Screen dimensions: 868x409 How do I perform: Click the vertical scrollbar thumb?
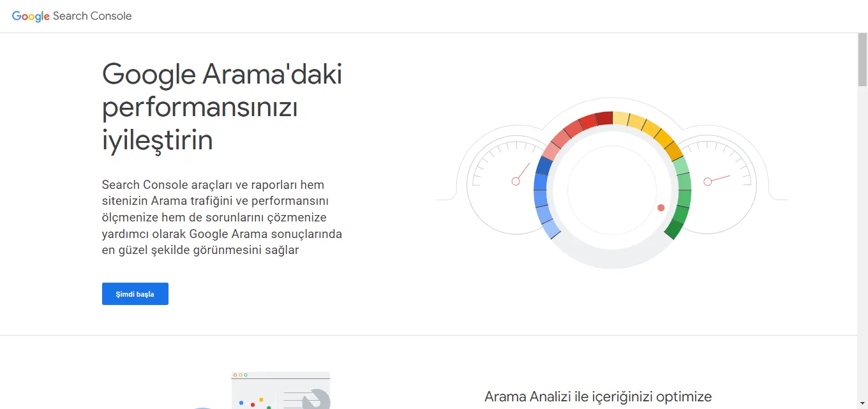[x=862, y=59]
